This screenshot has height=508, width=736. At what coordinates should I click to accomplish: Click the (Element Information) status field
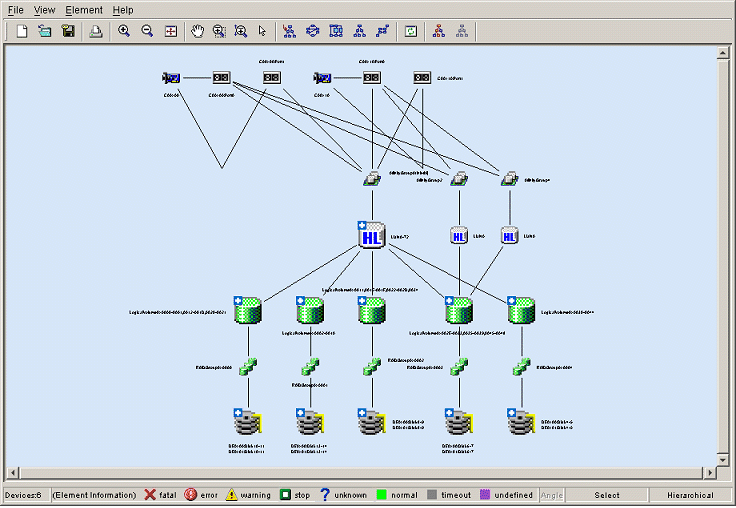(94, 495)
